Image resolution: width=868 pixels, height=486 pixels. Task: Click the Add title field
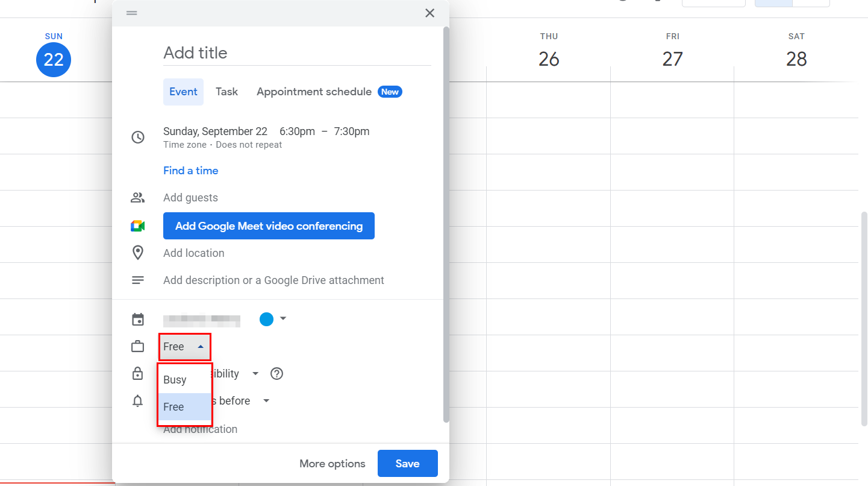(x=296, y=53)
